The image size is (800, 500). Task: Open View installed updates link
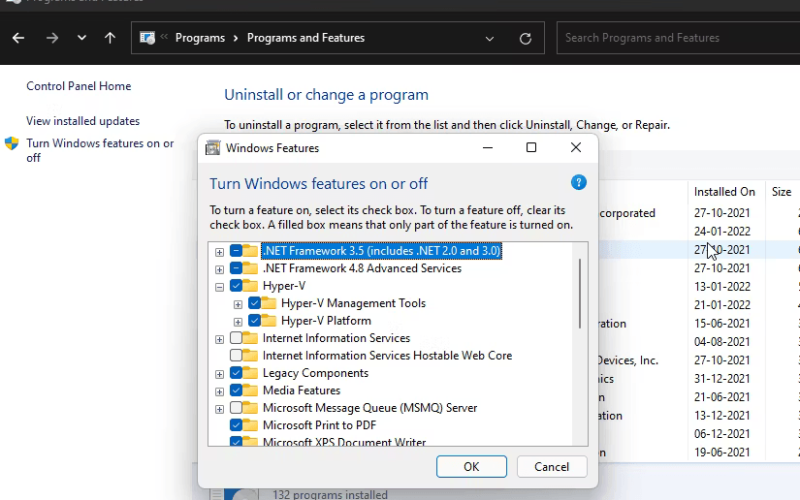[x=83, y=121]
